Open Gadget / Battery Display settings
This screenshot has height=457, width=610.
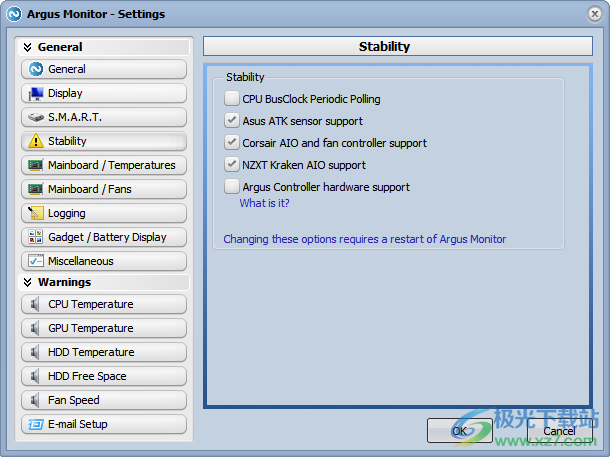[104, 237]
